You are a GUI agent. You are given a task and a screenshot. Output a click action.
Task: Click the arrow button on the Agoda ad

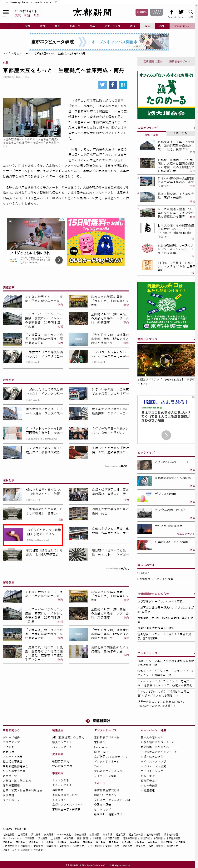pyautogui.click(x=59, y=260)
